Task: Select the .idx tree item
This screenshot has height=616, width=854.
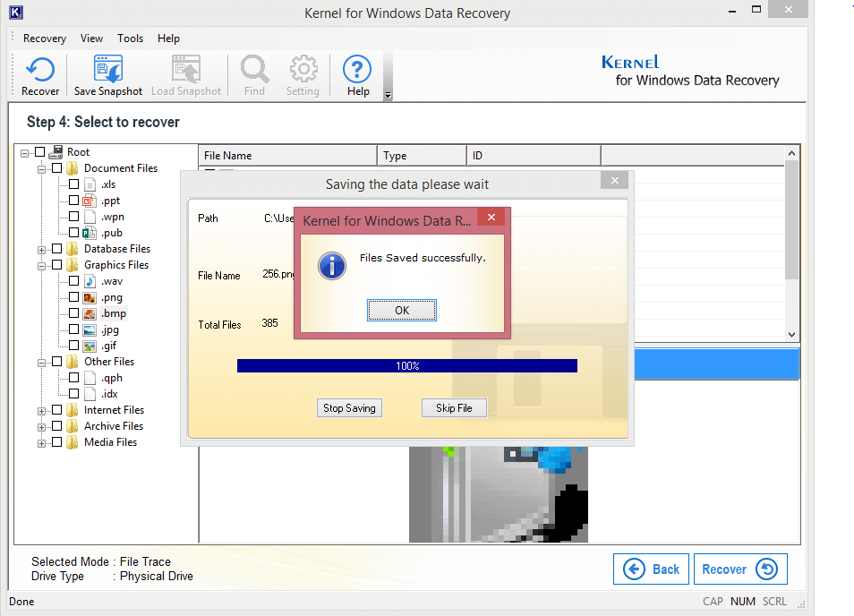Action: point(109,394)
